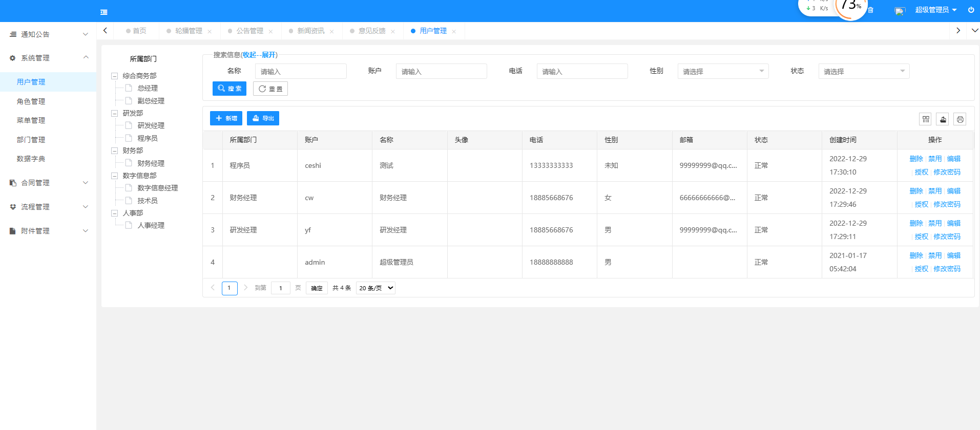
Task: Select 总经理 in the department tree
Action: coord(148,88)
